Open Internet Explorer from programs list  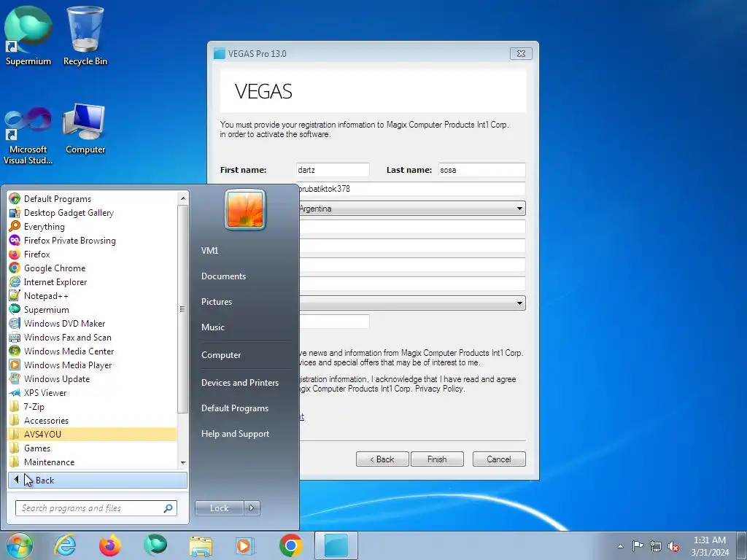tap(93, 282)
